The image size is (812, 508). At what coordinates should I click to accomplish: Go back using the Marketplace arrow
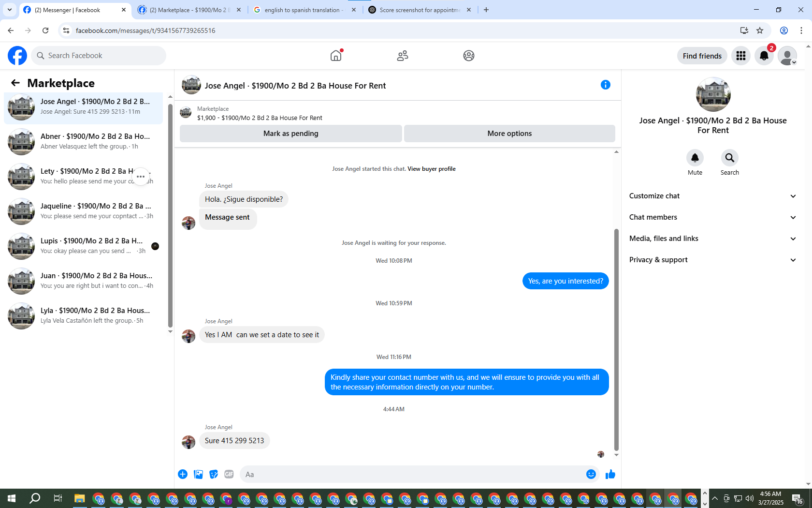pos(15,83)
